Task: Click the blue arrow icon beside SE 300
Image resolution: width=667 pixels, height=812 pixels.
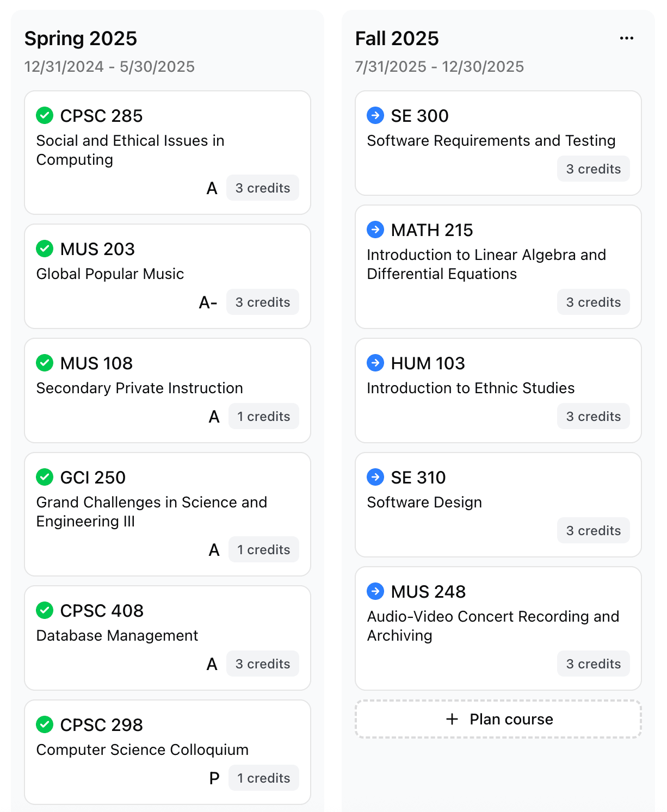Action: click(x=375, y=115)
